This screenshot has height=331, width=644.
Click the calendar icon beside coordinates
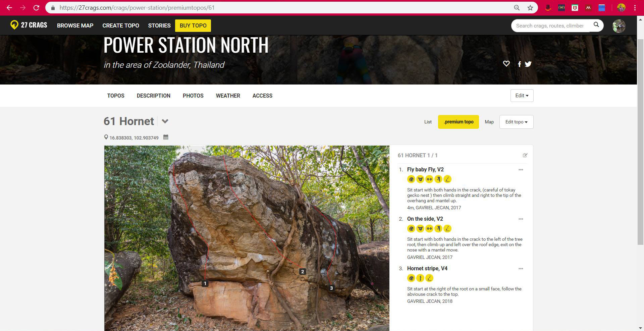tap(166, 137)
